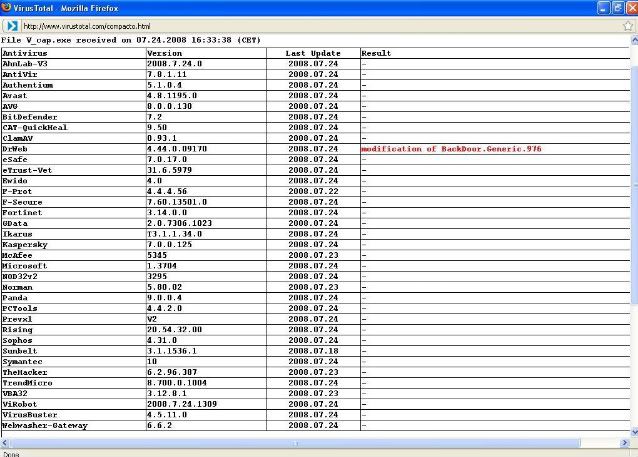Click the 'ClamAV' table cell
Image resolution: width=638 pixels, height=457 pixels.
click(74, 138)
